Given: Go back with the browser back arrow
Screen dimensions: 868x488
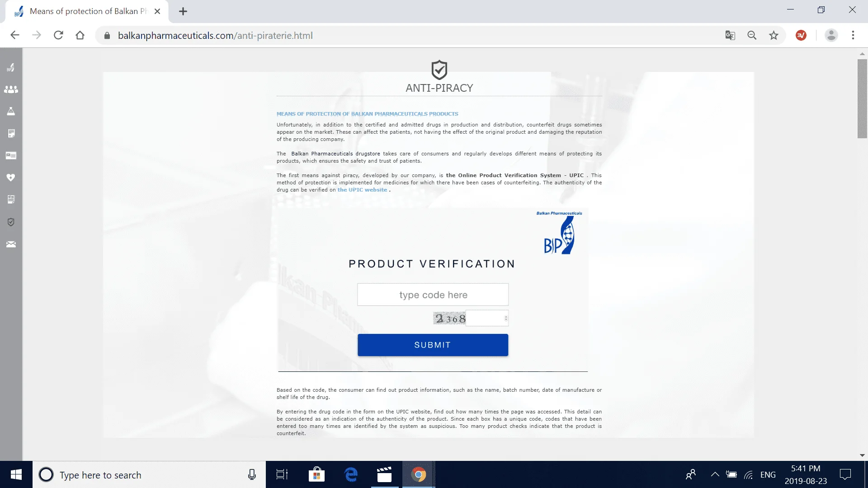Looking at the screenshot, I should point(15,35).
